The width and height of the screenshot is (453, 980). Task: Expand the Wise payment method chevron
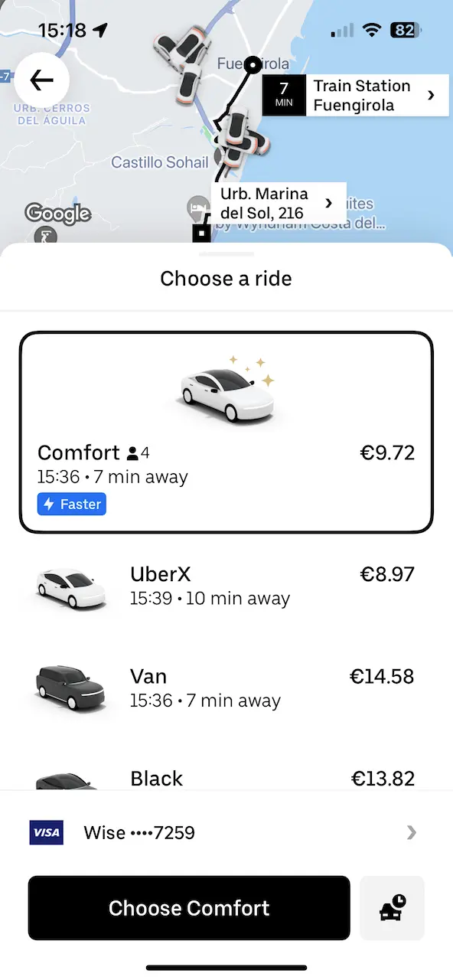412,832
